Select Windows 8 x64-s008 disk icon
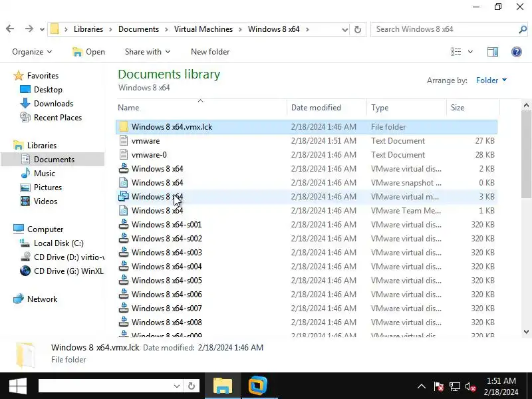Image resolution: width=532 pixels, height=399 pixels. tap(124, 322)
